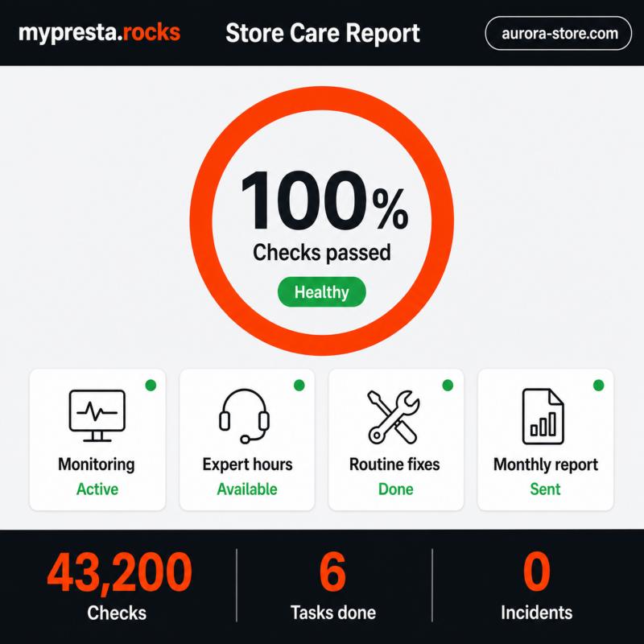Click the green dot on Expert hours card
Viewport: 644px width, 644px height.
299,386
